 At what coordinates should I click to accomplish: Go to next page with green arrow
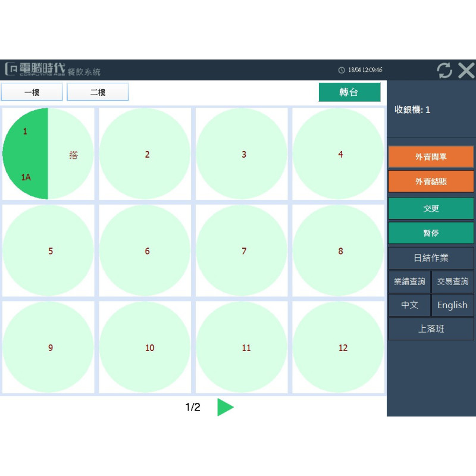tap(225, 407)
